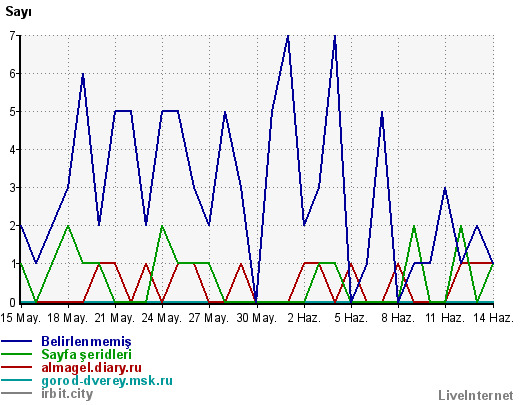Click the y-axis value 6
Viewport: 520px width, 405px height.
[x=13, y=73]
